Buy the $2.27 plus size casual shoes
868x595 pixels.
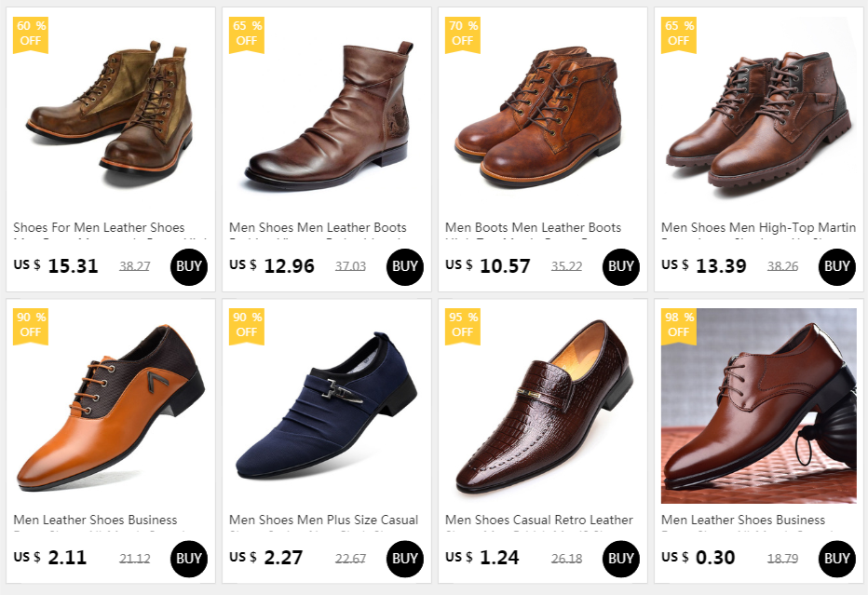coord(404,559)
